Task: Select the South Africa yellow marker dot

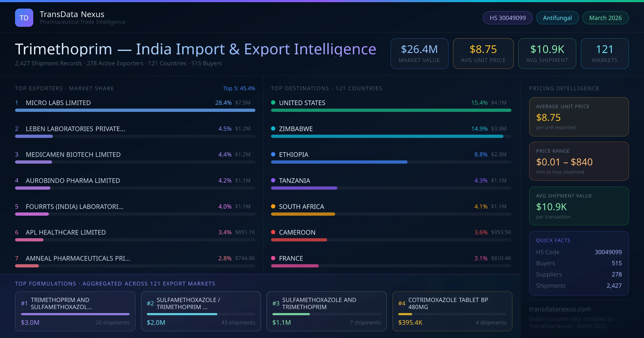Action: [x=273, y=206]
